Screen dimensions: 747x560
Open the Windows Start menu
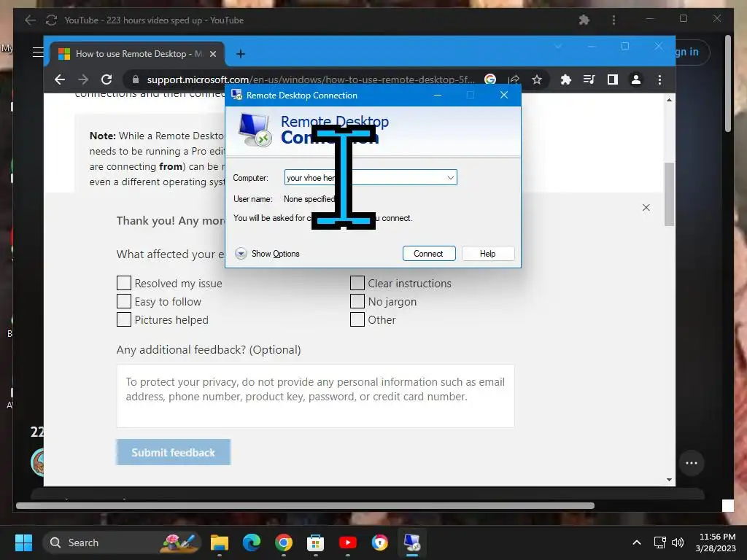(23, 542)
